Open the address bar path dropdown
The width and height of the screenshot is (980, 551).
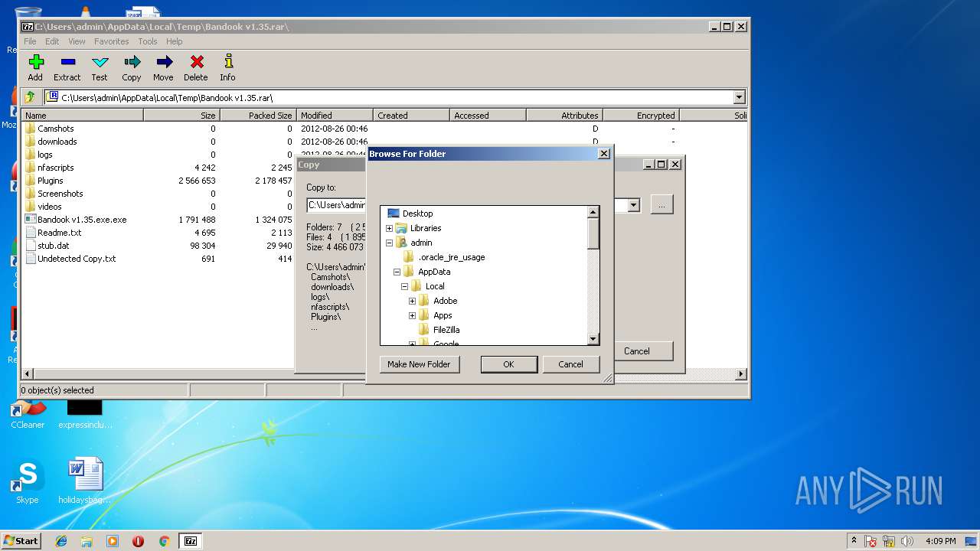pyautogui.click(x=739, y=97)
